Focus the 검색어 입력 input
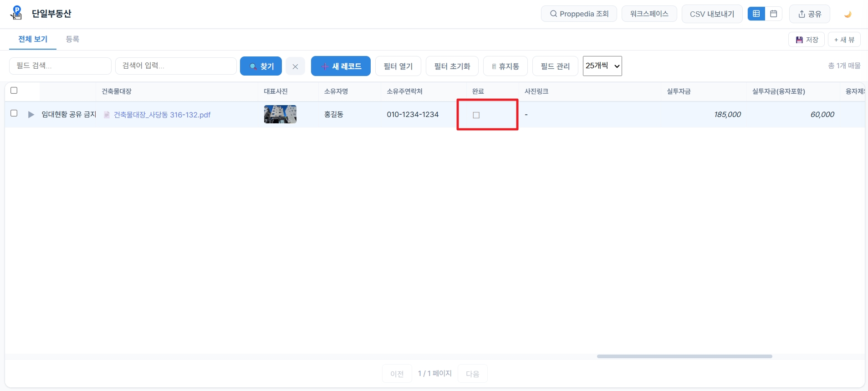 [x=176, y=66]
